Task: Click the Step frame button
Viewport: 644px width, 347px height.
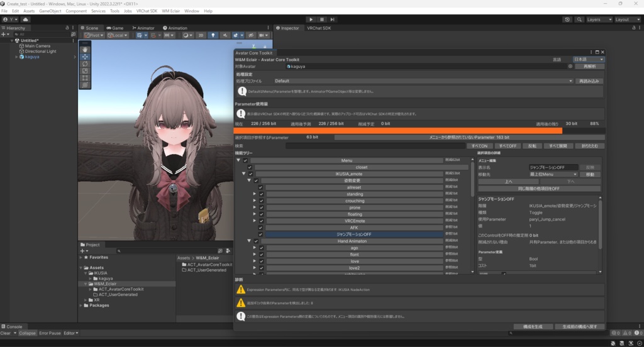Action: click(332, 19)
